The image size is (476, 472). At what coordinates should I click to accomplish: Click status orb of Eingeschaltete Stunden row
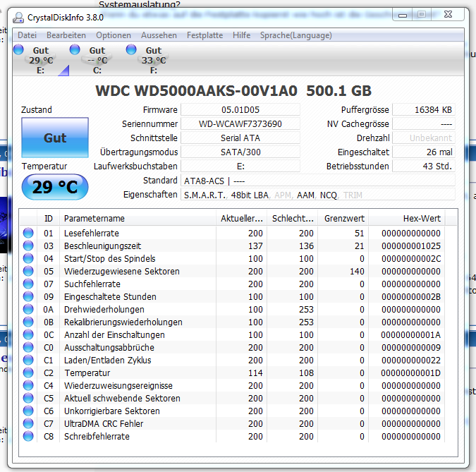[x=28, y=296]
